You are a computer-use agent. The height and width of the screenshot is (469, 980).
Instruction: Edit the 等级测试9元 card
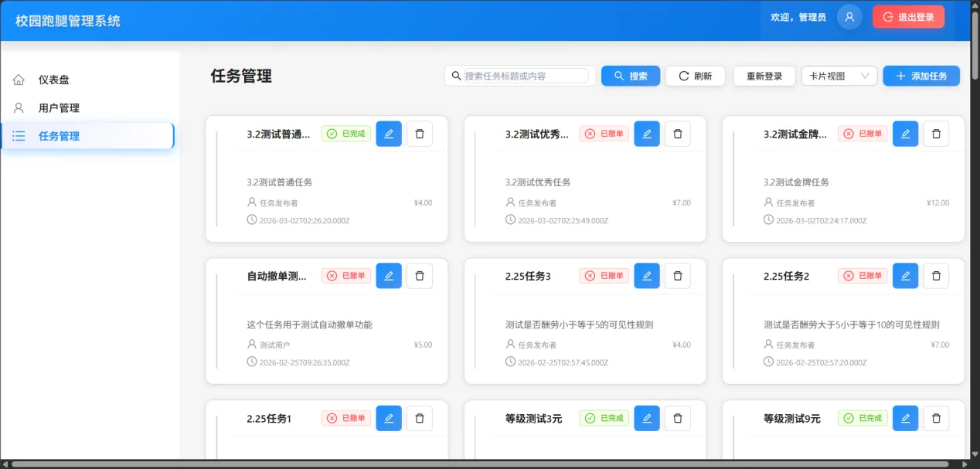pos(905,418)
